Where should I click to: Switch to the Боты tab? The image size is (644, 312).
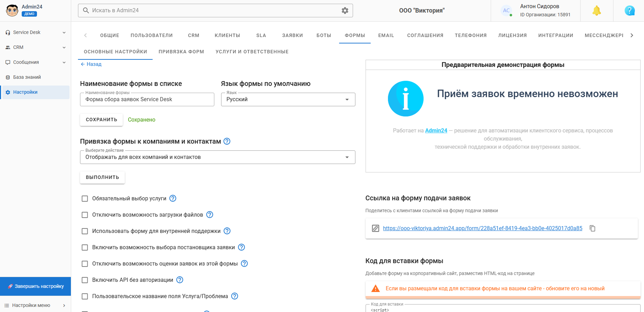[x=324, y=35]
